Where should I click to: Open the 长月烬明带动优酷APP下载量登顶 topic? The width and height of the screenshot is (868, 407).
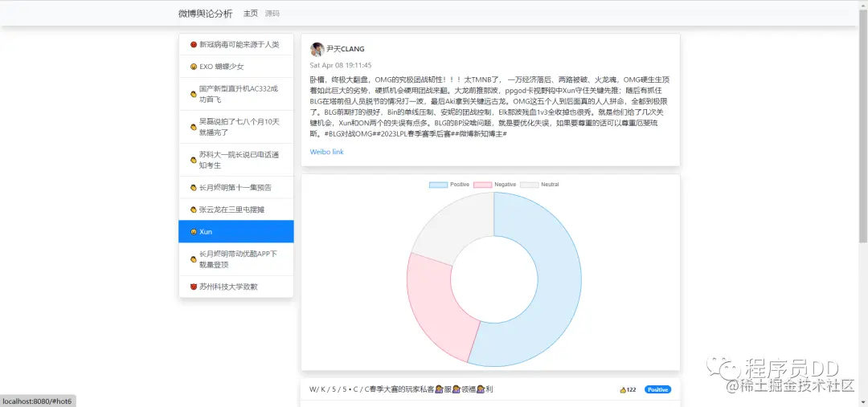pyautogui.click(x=235, y=258)
